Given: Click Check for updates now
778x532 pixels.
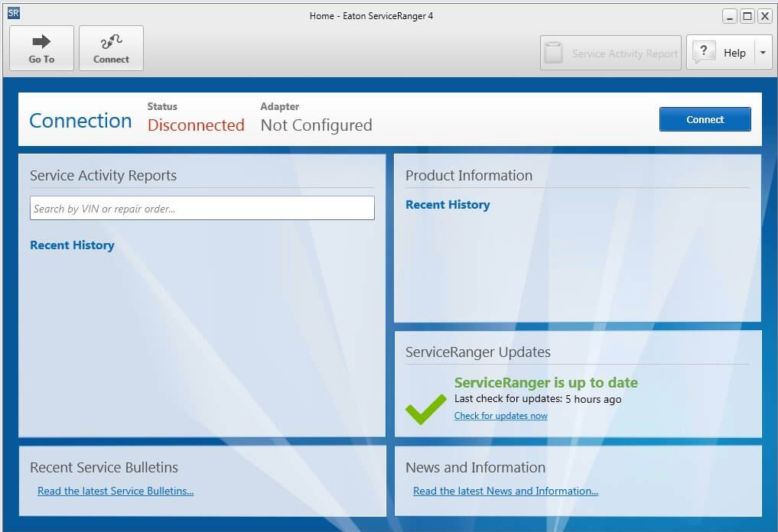Looking at the screenshot, I should (x=500, y=415).
